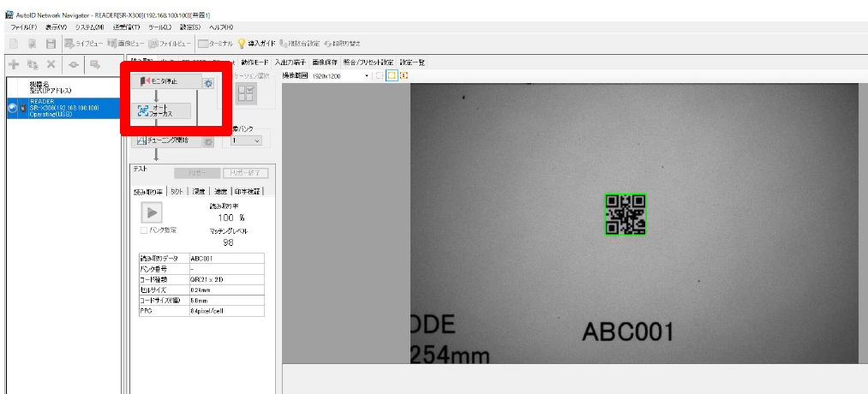Click the open file toolbar icon
868x394 pixels.
click(33, 43)
